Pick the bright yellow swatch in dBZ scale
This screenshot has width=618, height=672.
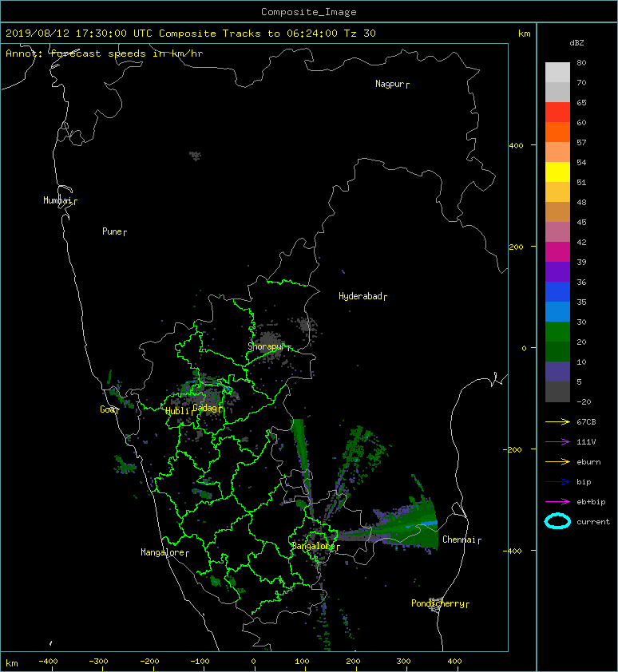tap(557, 172)
